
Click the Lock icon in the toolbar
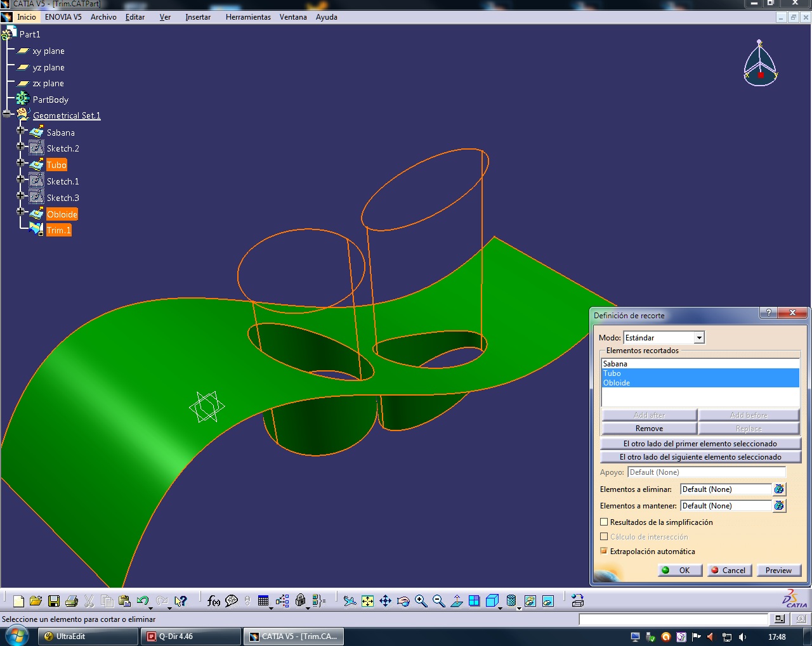pos(301,601)
